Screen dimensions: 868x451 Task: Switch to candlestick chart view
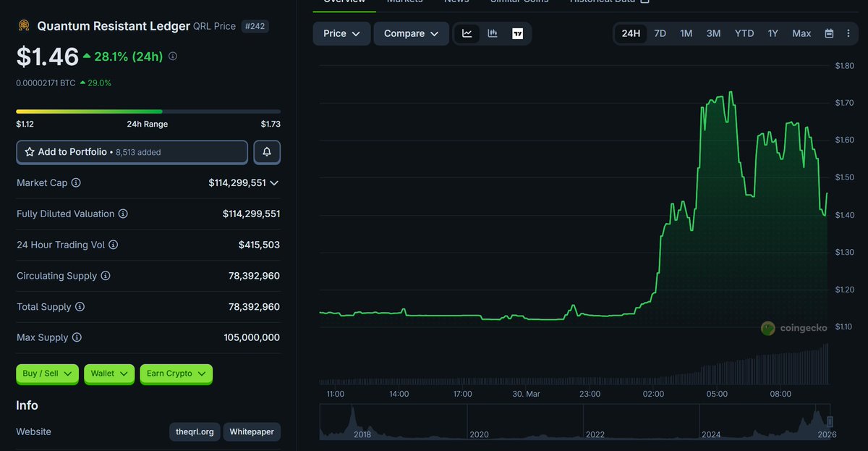(x=493, y=33)
